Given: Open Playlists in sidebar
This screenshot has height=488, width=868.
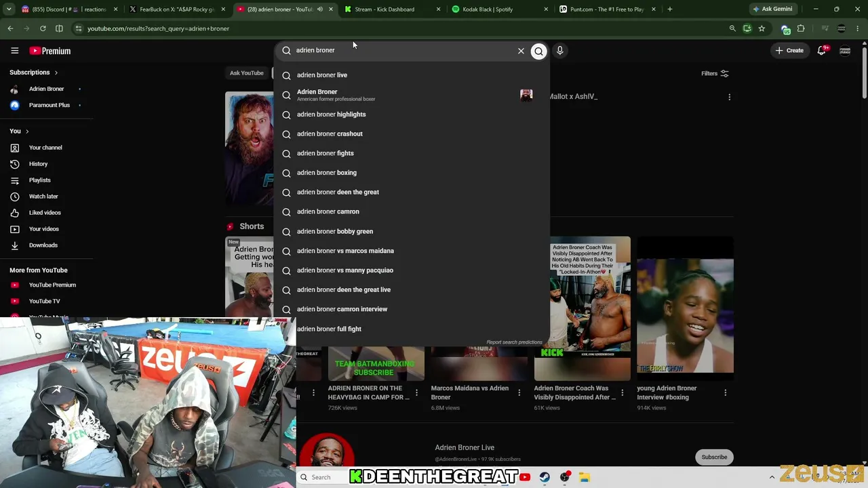Looking at the screenshot, I should [x=39, y=180].
